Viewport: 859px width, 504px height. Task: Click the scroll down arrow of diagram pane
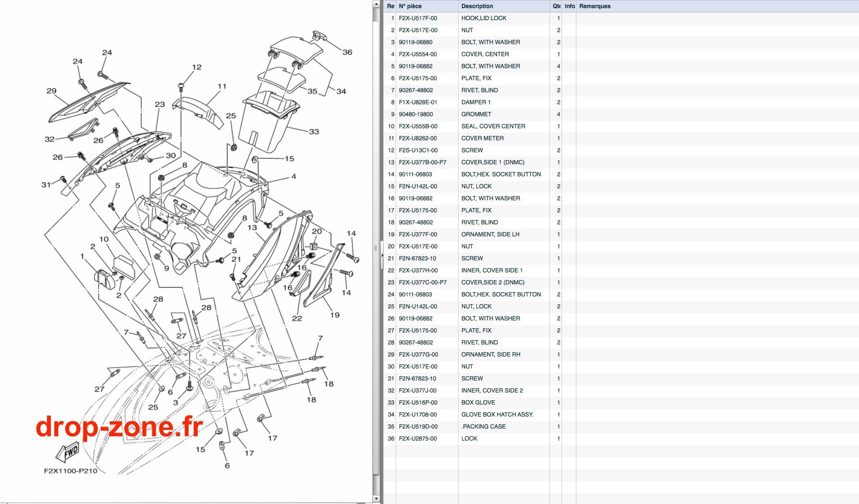coord(376,499)
